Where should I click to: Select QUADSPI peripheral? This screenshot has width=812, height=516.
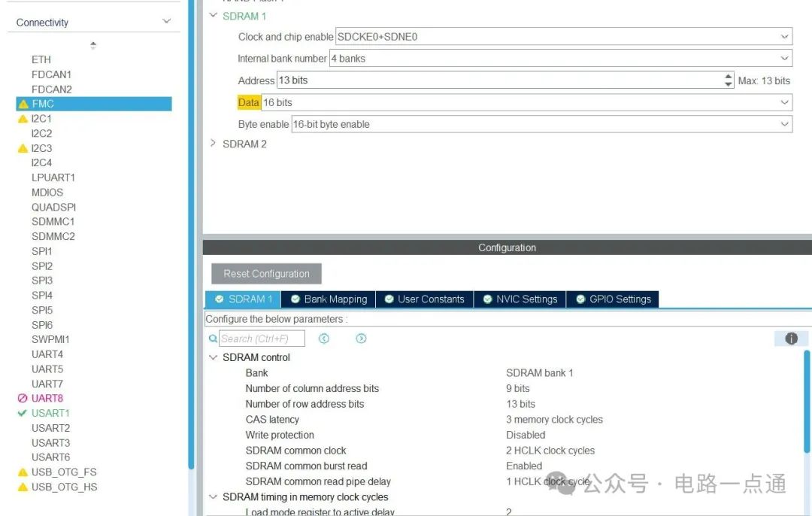click(54, 208)
